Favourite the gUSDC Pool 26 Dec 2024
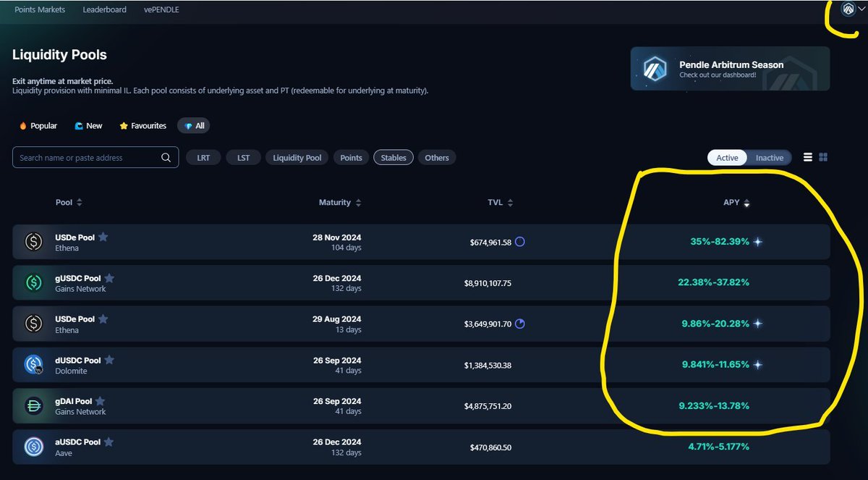Image resolution: width=868 pixels, height=480 pixels. click(109, 278)
